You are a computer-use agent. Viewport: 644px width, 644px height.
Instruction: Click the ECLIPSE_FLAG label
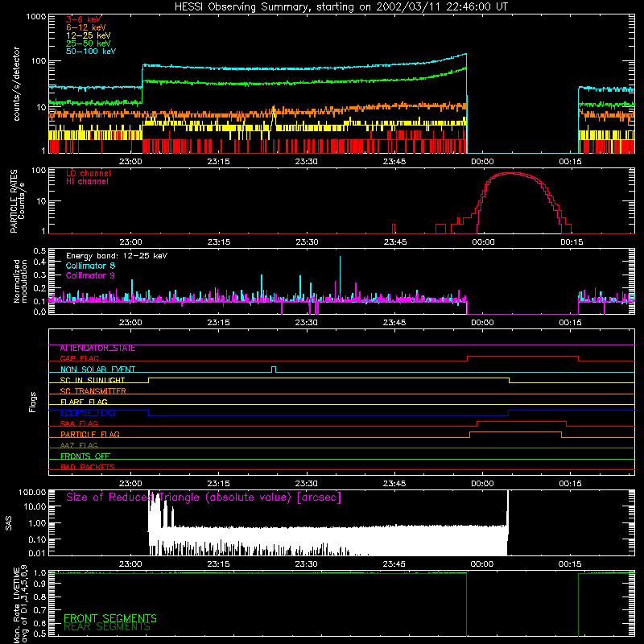pos(88,413)
